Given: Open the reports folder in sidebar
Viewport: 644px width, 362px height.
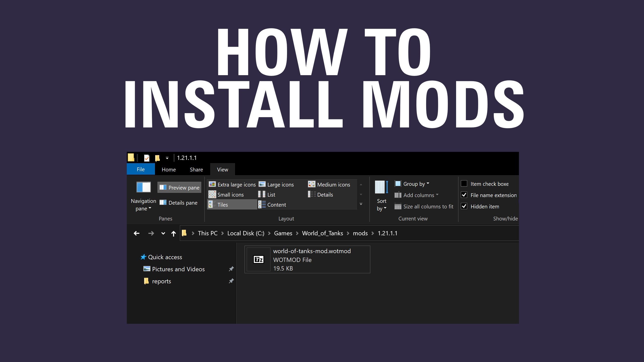Looking at the screenshot, I should point(161,281).
